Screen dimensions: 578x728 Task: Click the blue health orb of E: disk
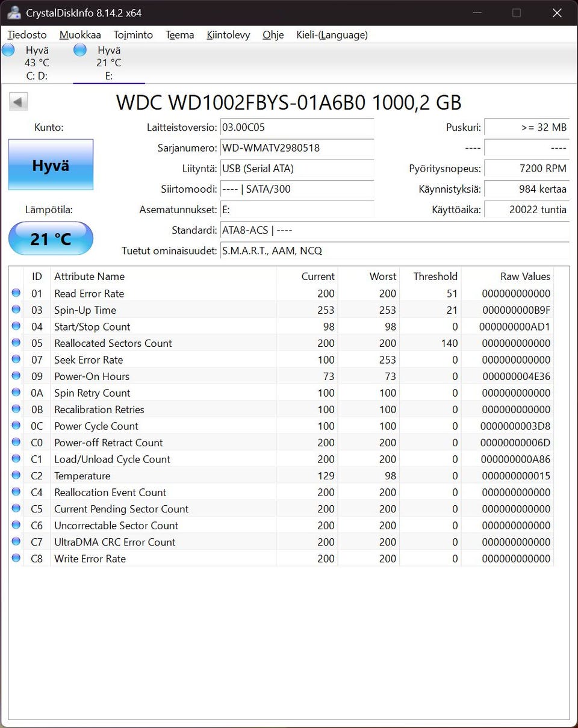click(80, 50)
